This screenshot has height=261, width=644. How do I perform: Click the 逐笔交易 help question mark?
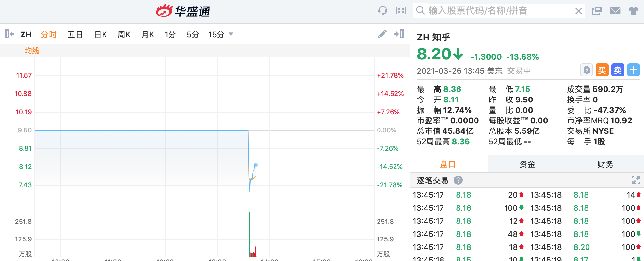point(458,180)
